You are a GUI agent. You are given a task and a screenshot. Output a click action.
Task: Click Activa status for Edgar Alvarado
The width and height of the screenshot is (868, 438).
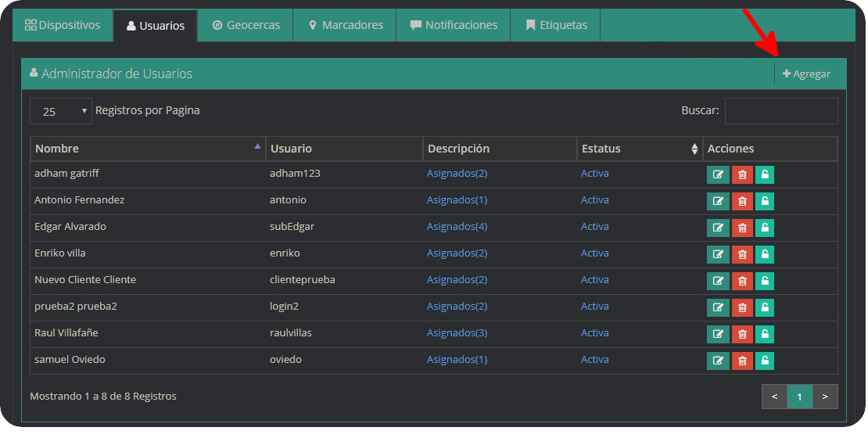(594, 227)
